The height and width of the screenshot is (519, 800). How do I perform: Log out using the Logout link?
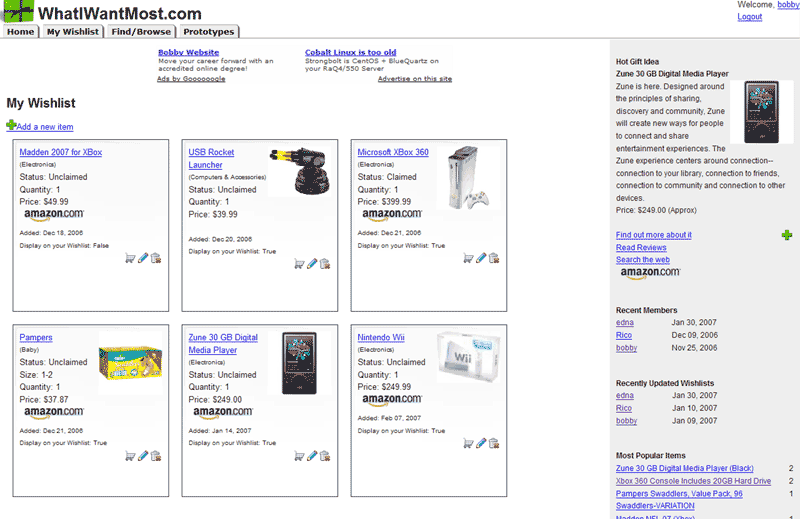click(749, 17)
